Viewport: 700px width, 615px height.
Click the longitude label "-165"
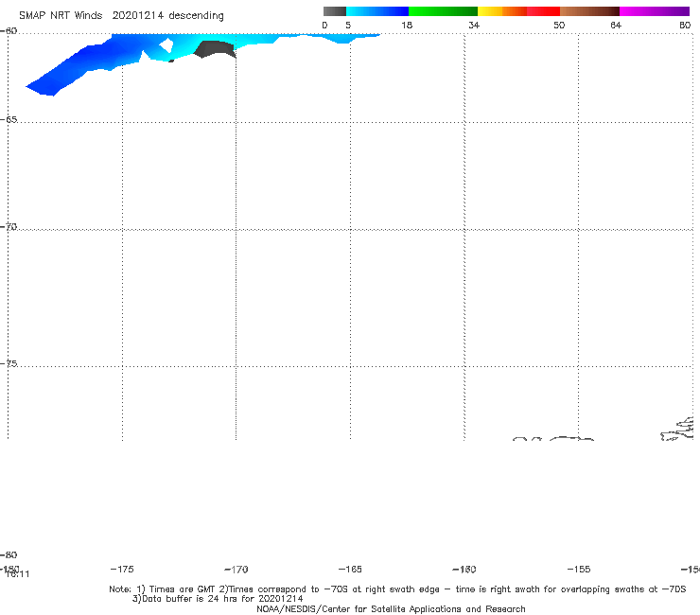pyautogui.click(x=350, y=569)
